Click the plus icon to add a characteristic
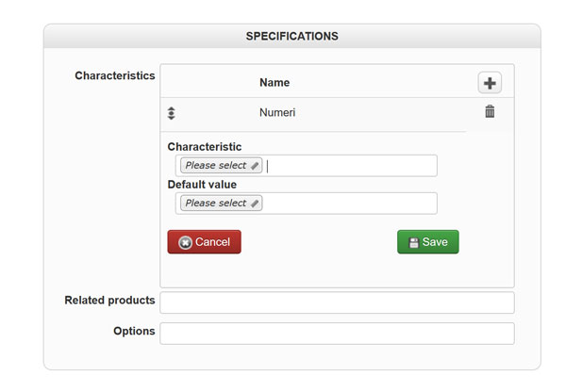 pyautogui.click(x=490, y=83)
